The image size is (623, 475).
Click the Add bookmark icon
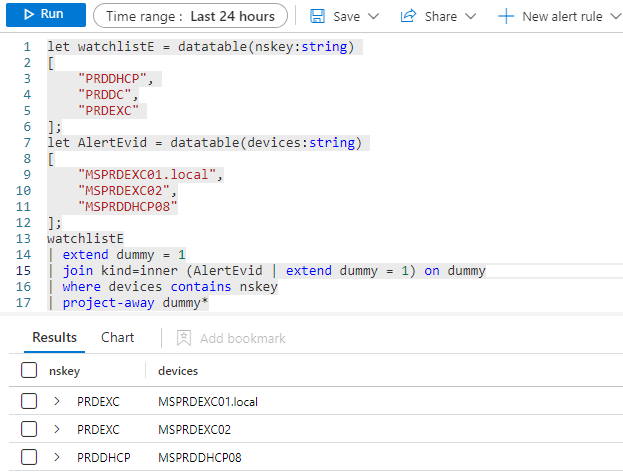183,339
